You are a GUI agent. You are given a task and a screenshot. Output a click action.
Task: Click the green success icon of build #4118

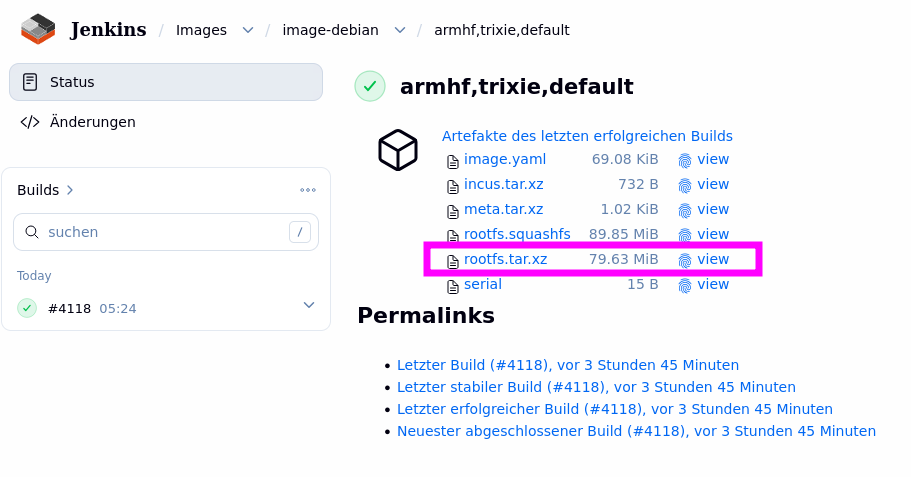click(x=27, y=308)
